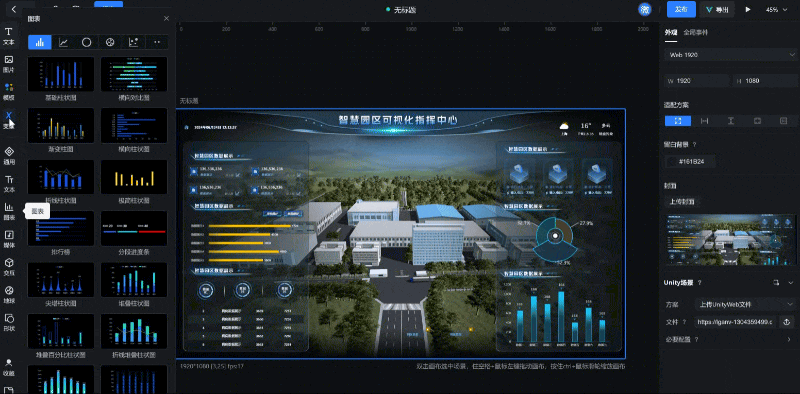Viewport: 800px width, 394px height.
Task: Click the 上传封面 upload cover button
Action: pyautogui.click(x=682, y=202)
